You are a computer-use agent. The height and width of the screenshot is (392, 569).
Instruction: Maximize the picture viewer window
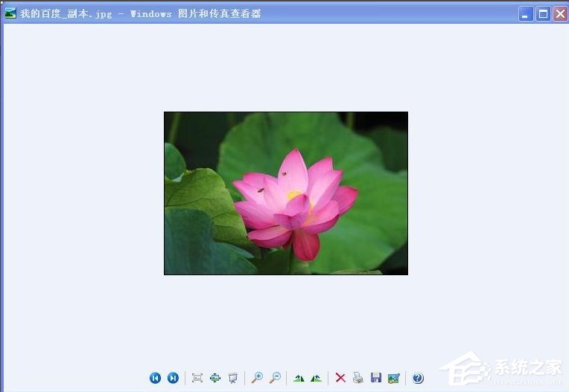pos(543,13)
